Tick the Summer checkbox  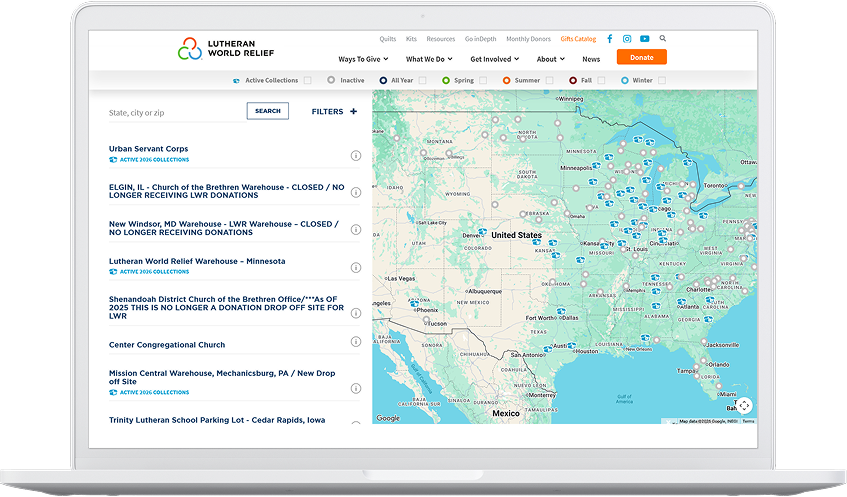pos(549,80)
